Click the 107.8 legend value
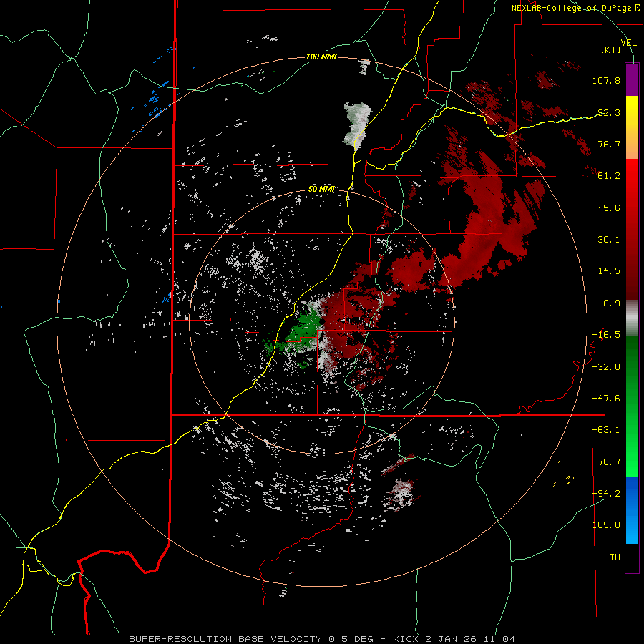Image resolution: width=644 pixels, height=644 pixels. click(606, 80)
